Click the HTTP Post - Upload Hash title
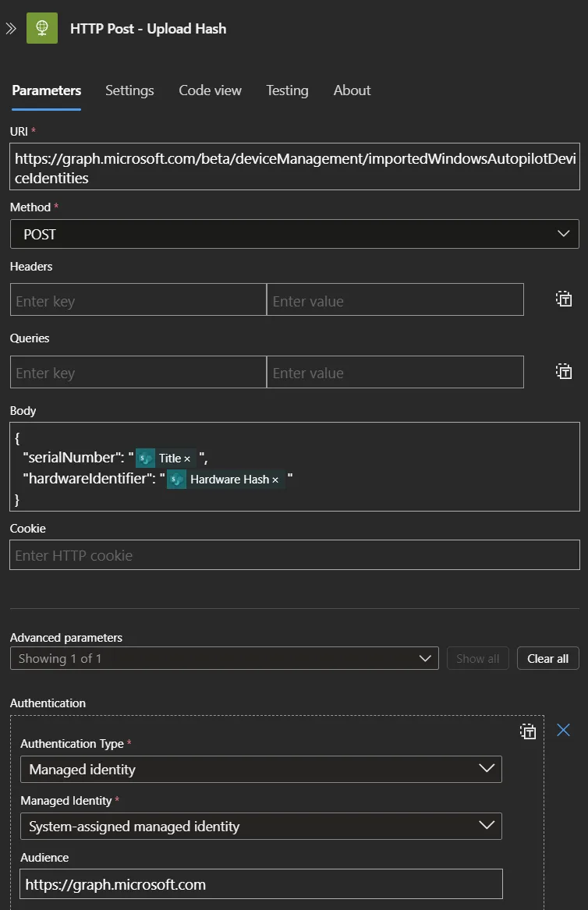Screen dimensions: 588x910 [148, 28]
